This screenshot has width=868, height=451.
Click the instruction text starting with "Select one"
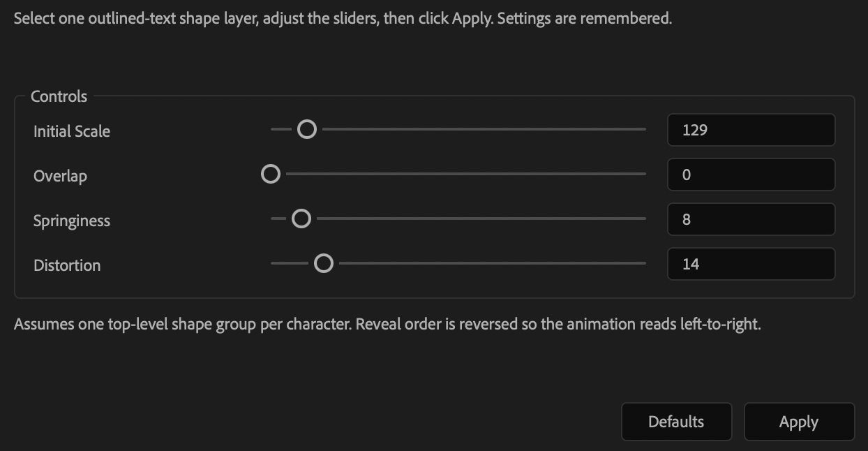343,18
